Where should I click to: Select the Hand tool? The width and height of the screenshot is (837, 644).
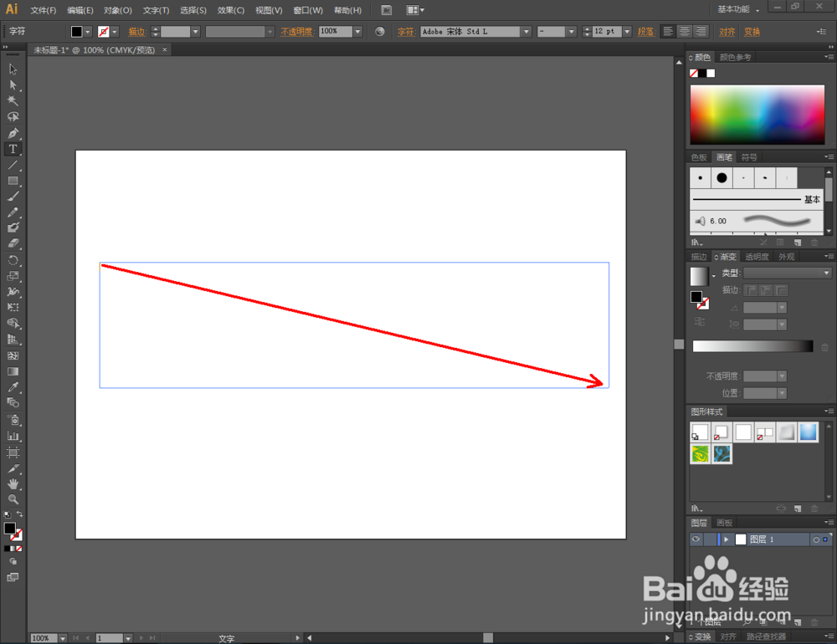coord(13,484)
